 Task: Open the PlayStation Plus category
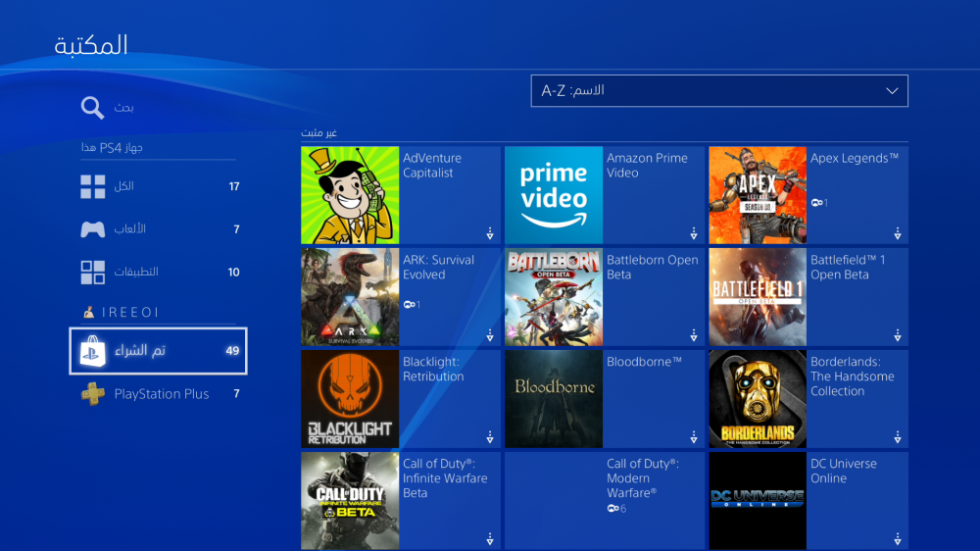point(158,394)
